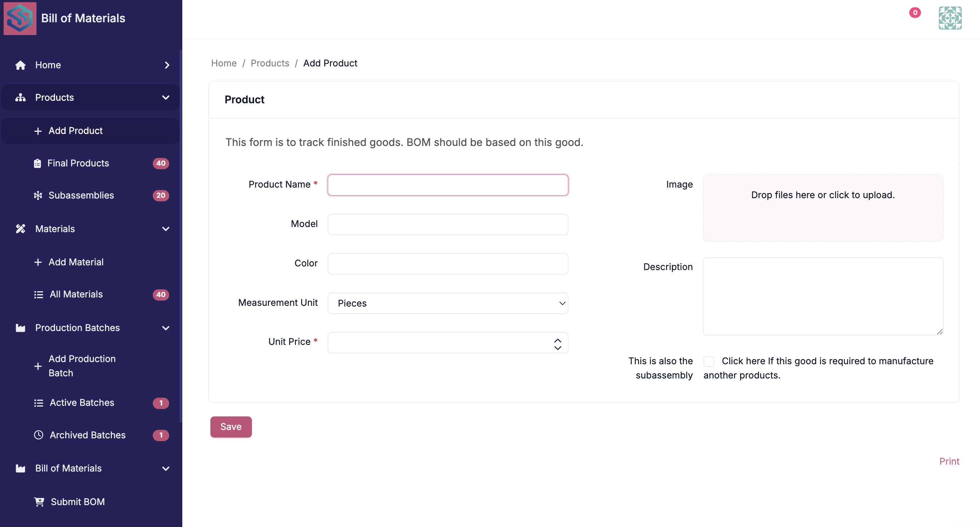Expand the Home menu chevron
This screenshot has width=980, height=527.
click(167, 65)
